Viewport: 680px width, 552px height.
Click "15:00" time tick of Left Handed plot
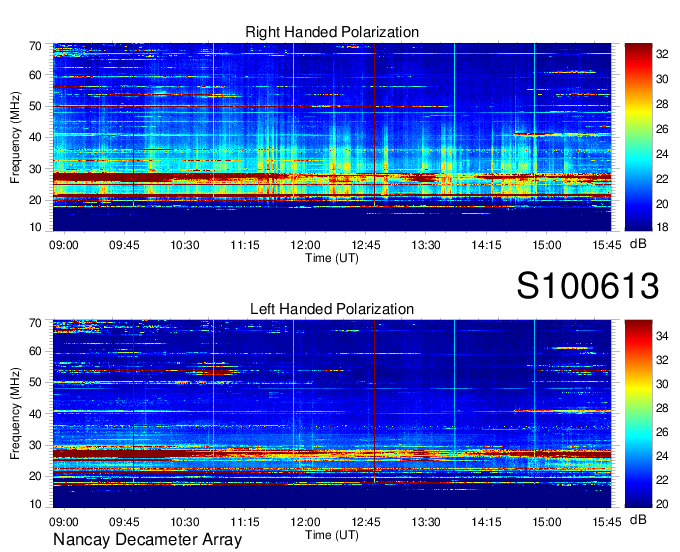point(546,522)
